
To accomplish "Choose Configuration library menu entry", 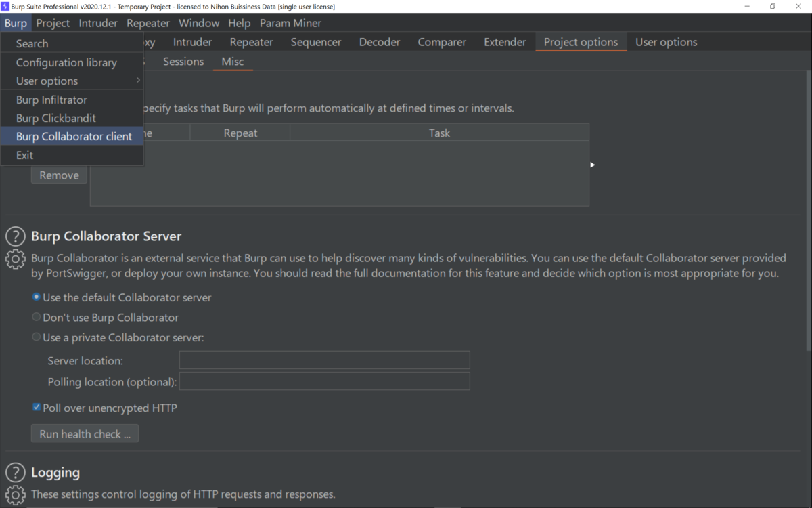I will coord(72,62).
